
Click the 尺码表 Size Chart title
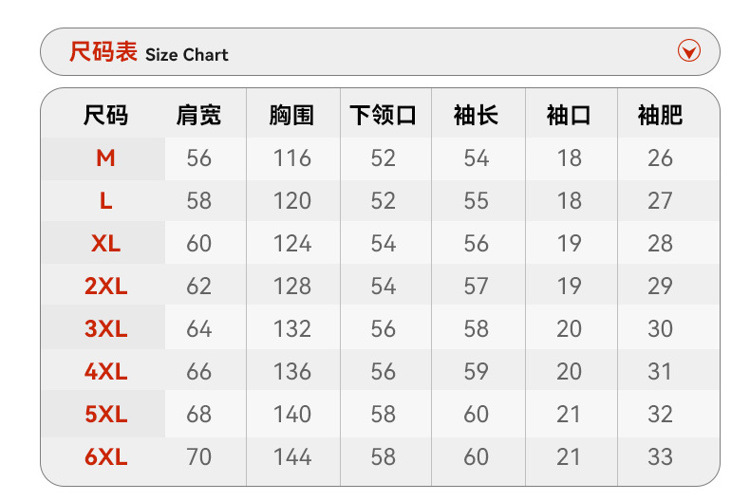tap(148, 52)
